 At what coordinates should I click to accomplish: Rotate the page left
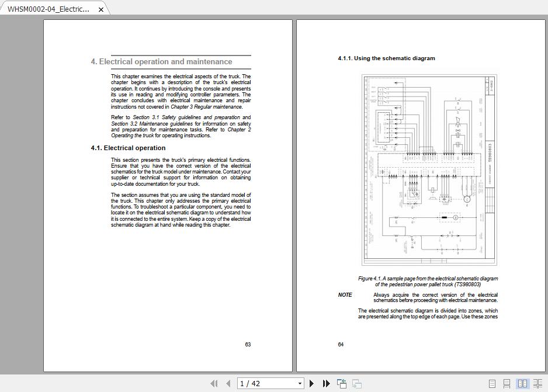341,384
